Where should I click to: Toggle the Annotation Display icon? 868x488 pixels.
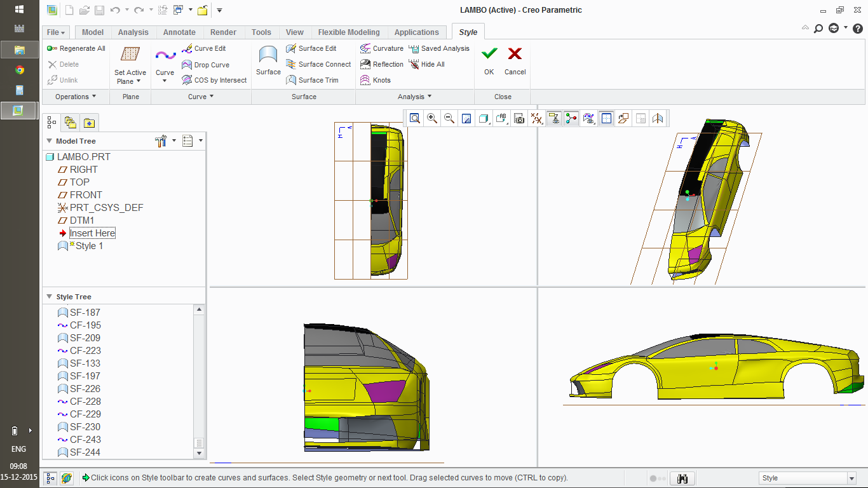(553, 118)
